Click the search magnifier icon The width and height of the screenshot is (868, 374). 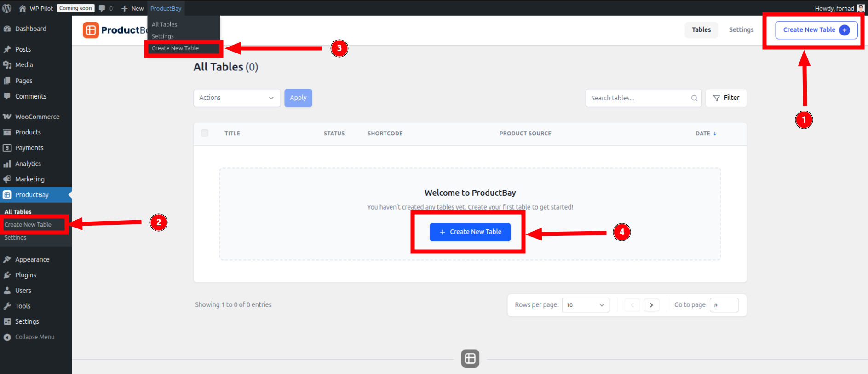coord(694,98)
